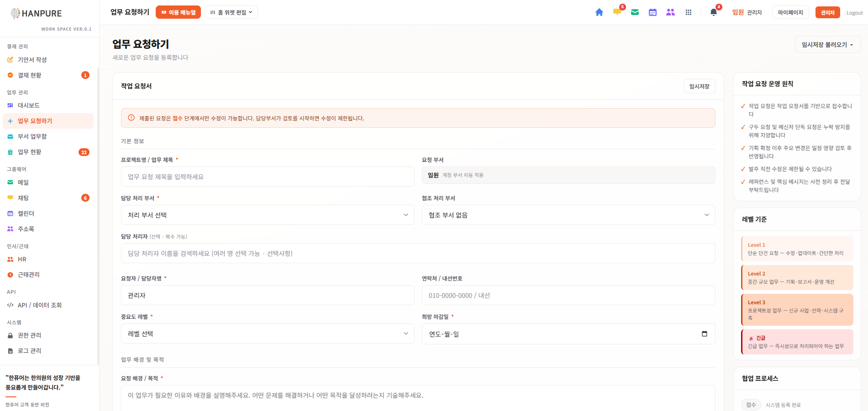This screenshot has height=411, width=868.
Task: Click the 대시보드 icon in sidebar
Action: pyautogui.click(x=10, y=105)
